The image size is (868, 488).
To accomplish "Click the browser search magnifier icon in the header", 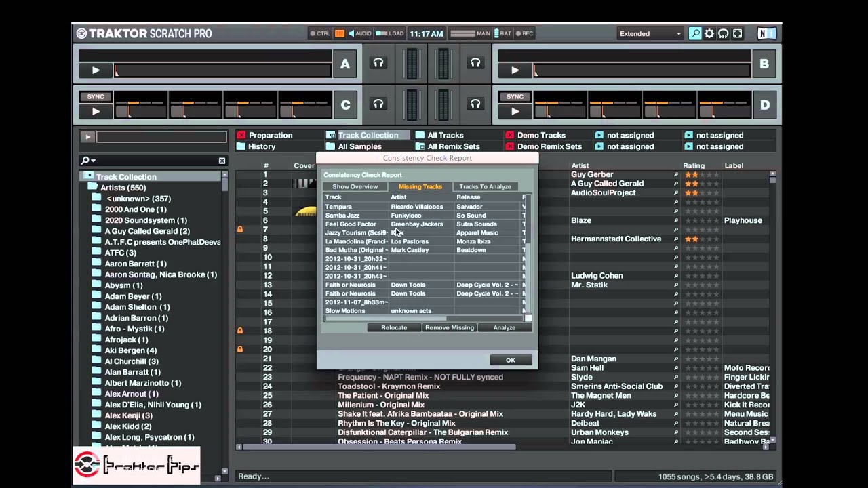I will (x=695, y=33).
